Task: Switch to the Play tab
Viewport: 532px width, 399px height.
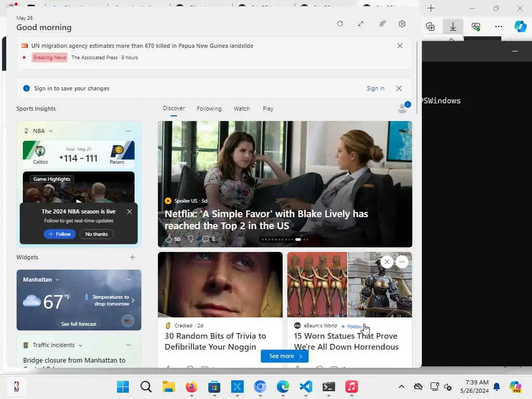Action: click(x=268, y=109)
